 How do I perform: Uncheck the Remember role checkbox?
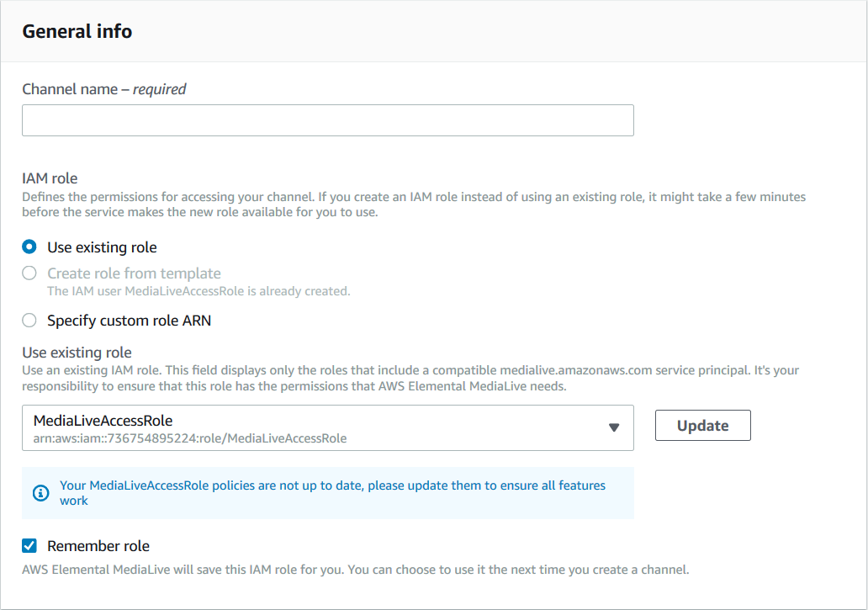(x=29, y=545)
